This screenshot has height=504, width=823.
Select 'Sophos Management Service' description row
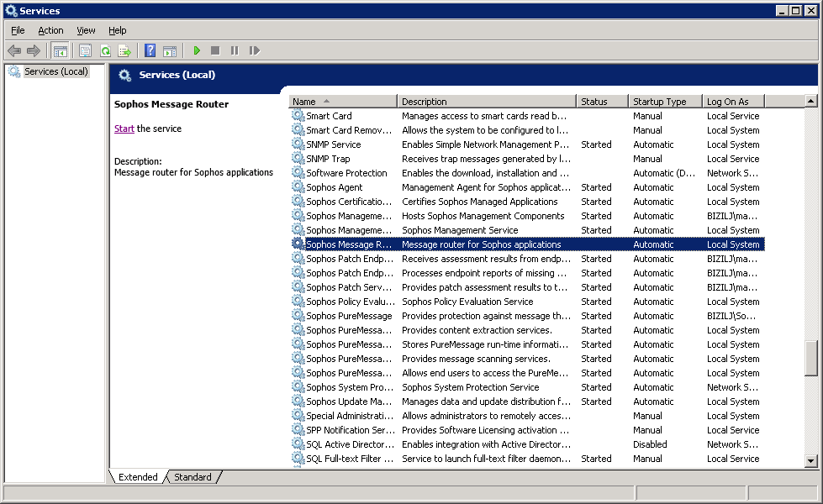tap(527, 229)
